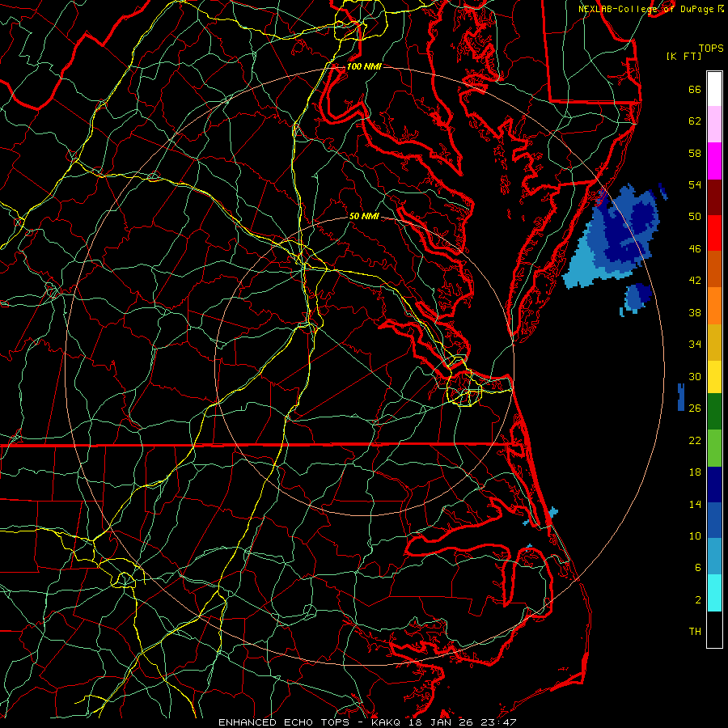Click legend value '30'
Screen dimensions: 728x728
coord(695,376)
